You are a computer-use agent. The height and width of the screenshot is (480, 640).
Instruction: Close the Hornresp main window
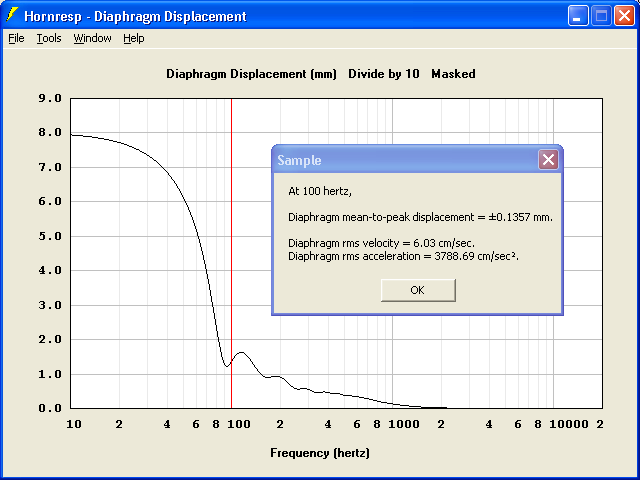[x=624, y=16]
